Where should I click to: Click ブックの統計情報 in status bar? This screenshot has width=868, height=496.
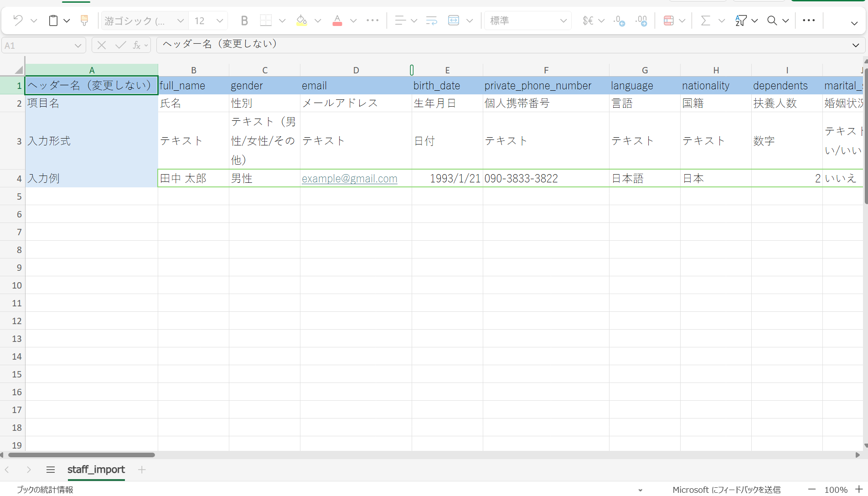(45, 490)
